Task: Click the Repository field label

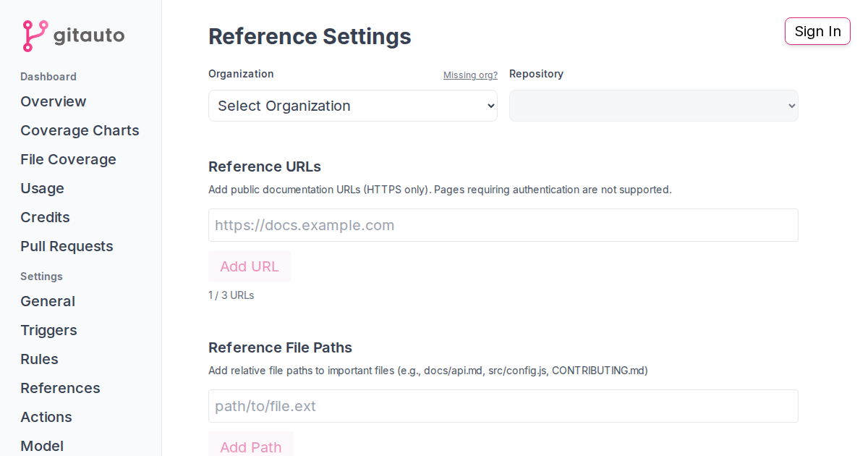Action: [x=536, y=74]
